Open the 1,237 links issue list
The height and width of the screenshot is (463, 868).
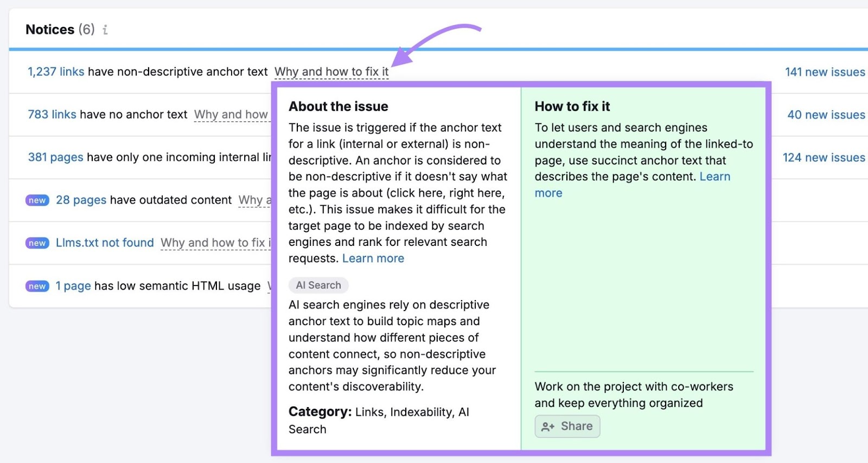tap(56, 72)
